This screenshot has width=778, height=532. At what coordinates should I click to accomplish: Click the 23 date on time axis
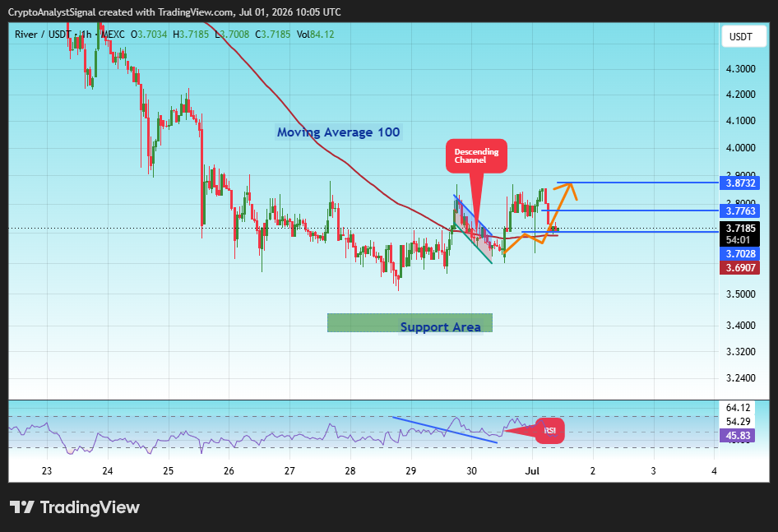coord(47,471)
